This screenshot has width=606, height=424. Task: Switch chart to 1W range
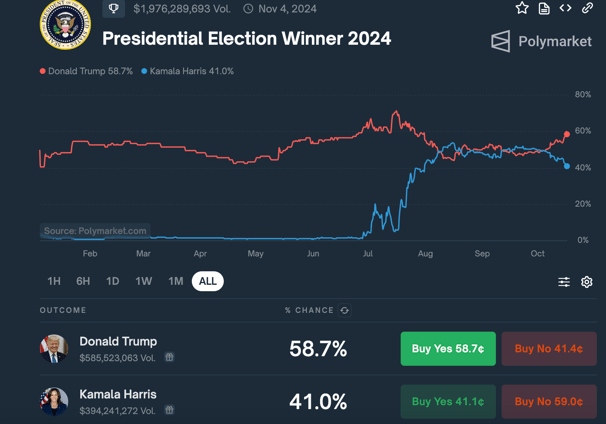tap(144, 281)
